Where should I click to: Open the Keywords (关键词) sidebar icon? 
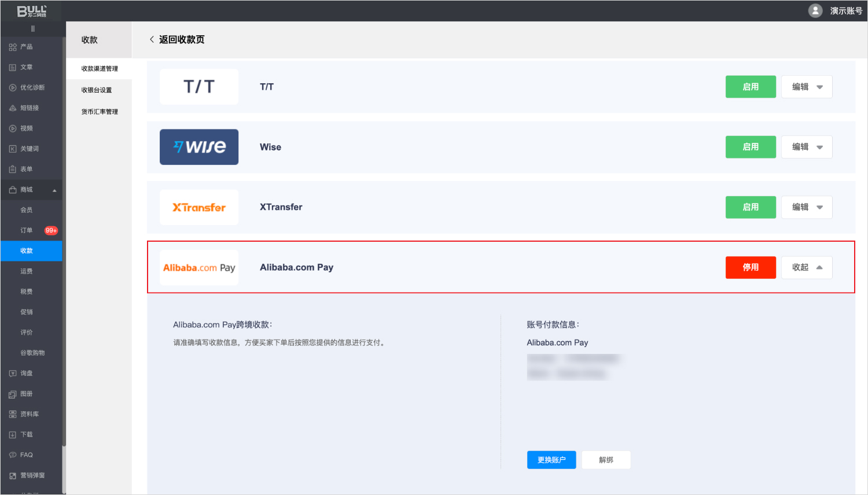click(13, 149)
